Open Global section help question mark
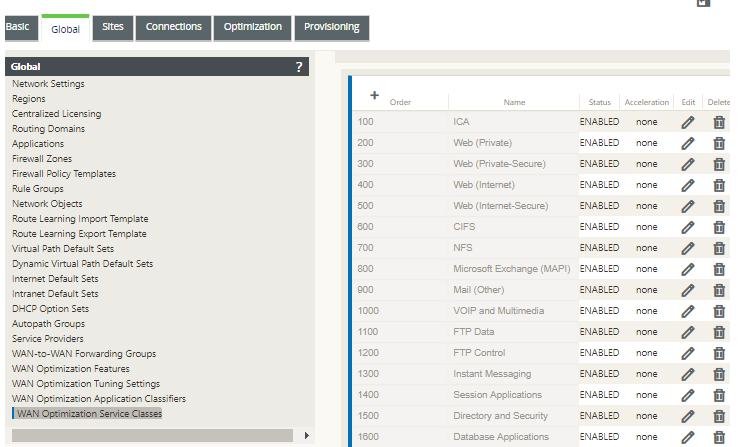 pos(299,67)
